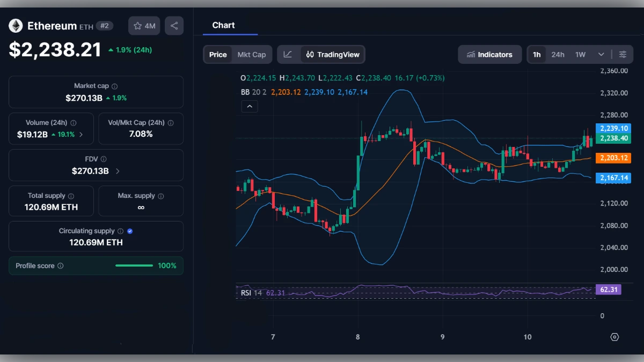Viewport: 644px width, 362px height.
Task: Expand the timeframe dropdown chevron
Action: (602, 54)
